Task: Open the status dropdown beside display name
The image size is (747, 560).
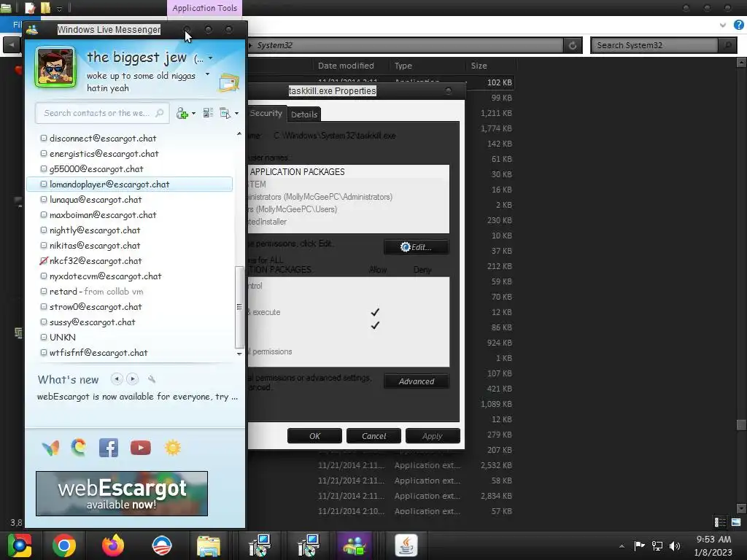Action: coord(211,58)
